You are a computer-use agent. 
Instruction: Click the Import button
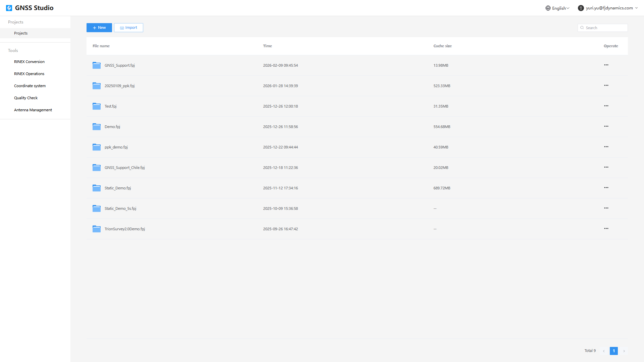tap(128, 28)
